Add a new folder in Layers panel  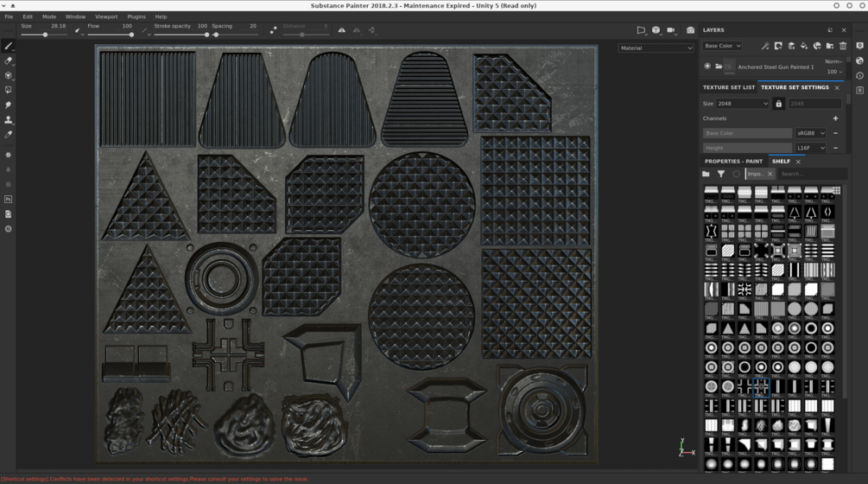[830, 46]
